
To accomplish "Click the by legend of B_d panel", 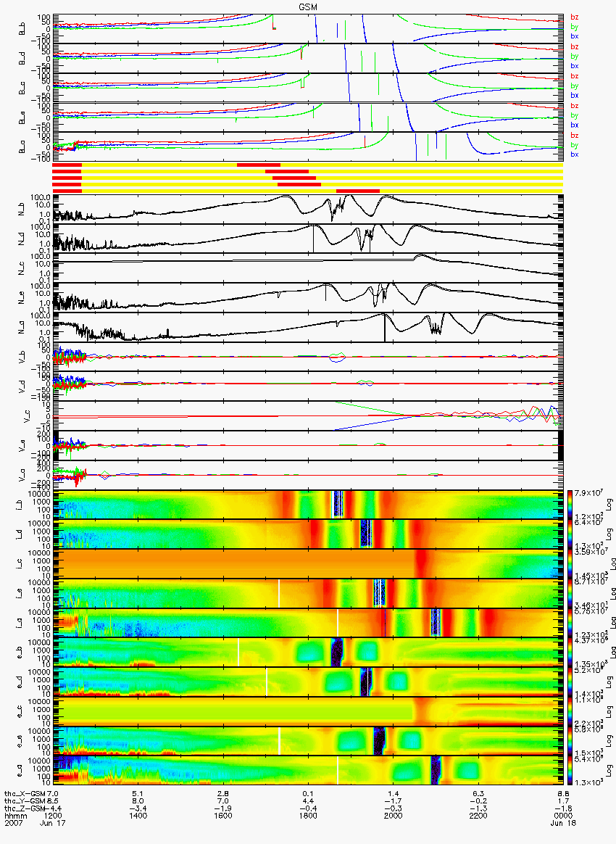I will click(575, 56).
